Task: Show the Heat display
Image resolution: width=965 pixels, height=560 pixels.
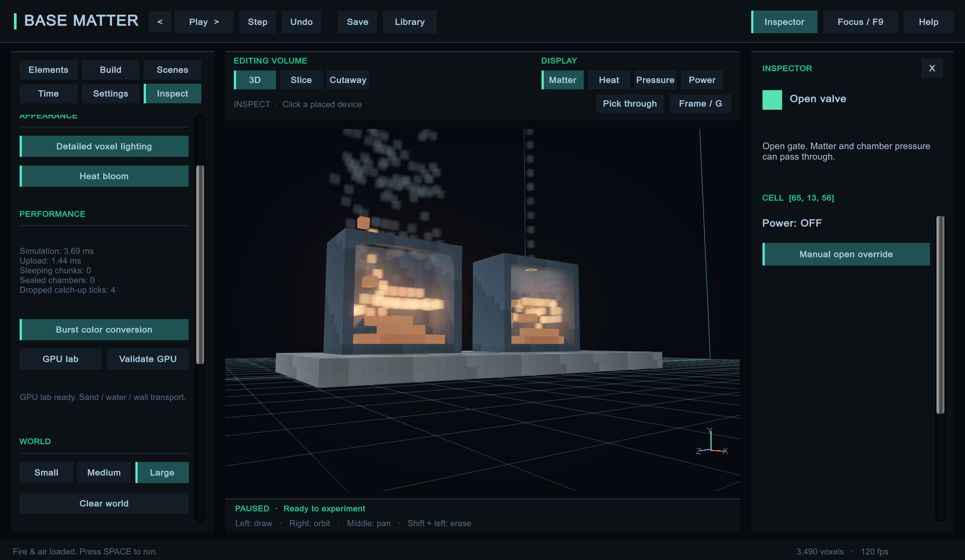Action: tap(609, 80)
